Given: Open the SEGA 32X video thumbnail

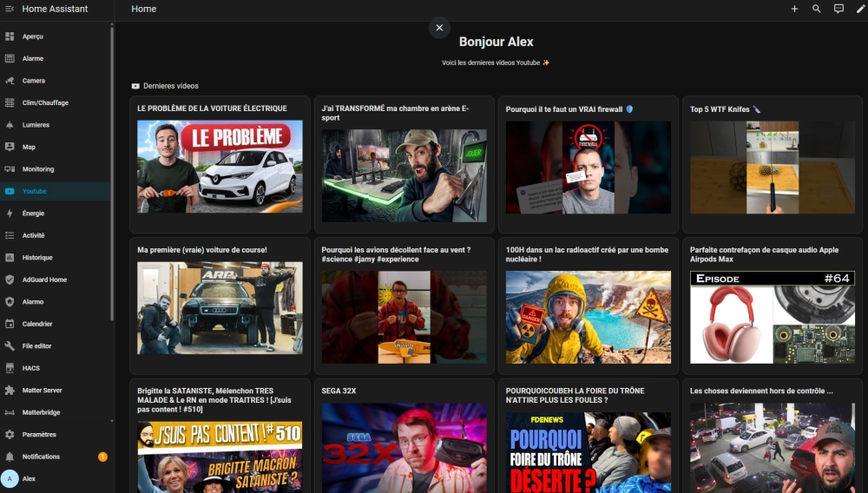Looking at the screenshot, I should (x=404, y=448).
